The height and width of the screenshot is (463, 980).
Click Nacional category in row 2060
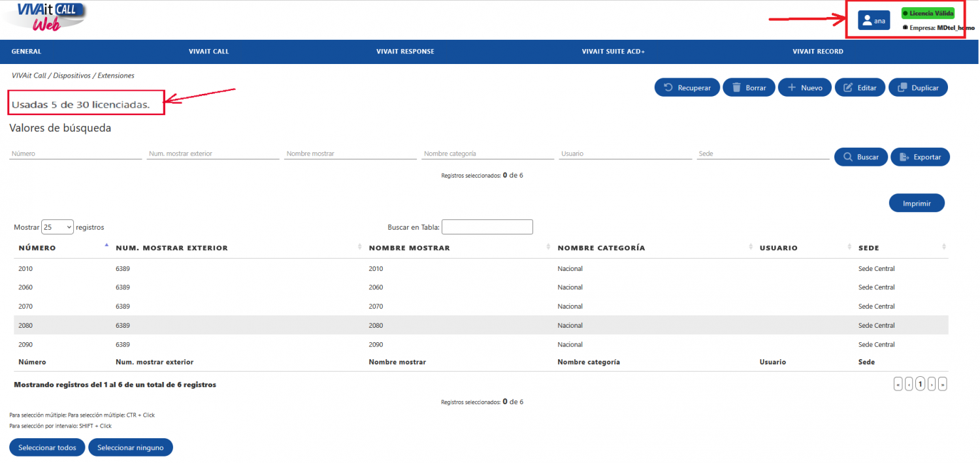570,288
